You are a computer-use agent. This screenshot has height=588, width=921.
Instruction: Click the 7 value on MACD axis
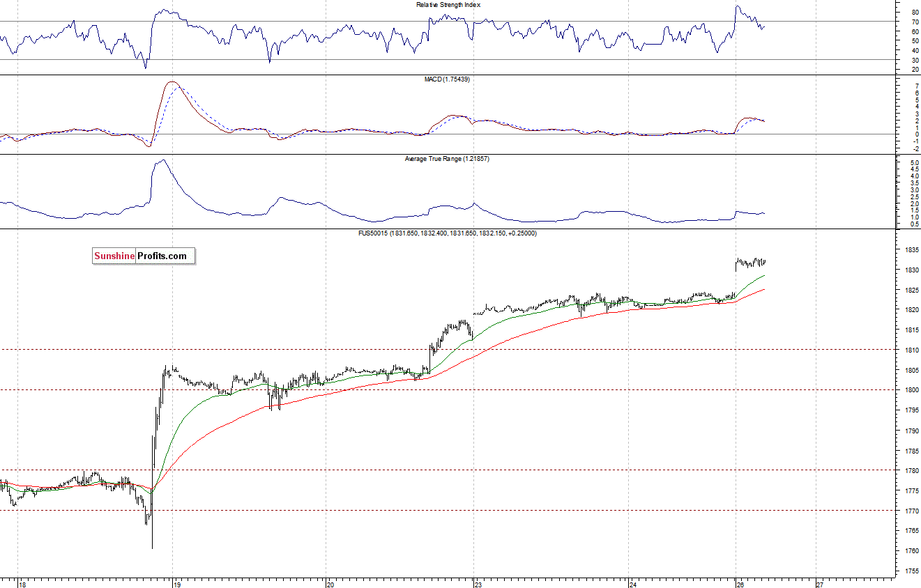pyautogui.click(x=917, y=86)
